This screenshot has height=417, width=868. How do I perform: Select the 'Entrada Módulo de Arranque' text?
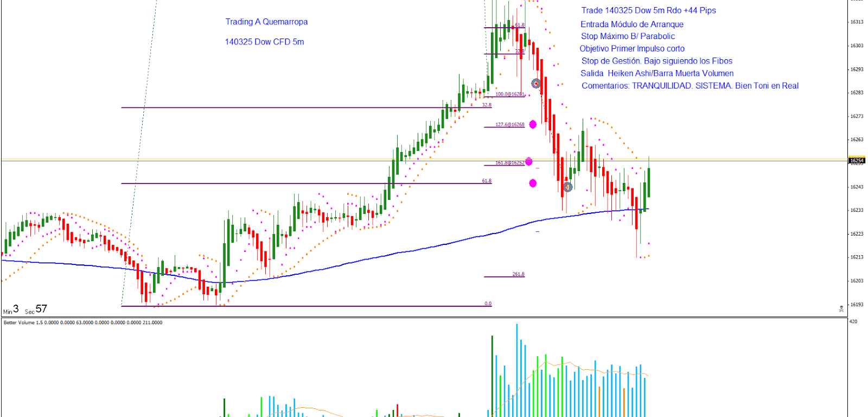(x=631, y=24)
